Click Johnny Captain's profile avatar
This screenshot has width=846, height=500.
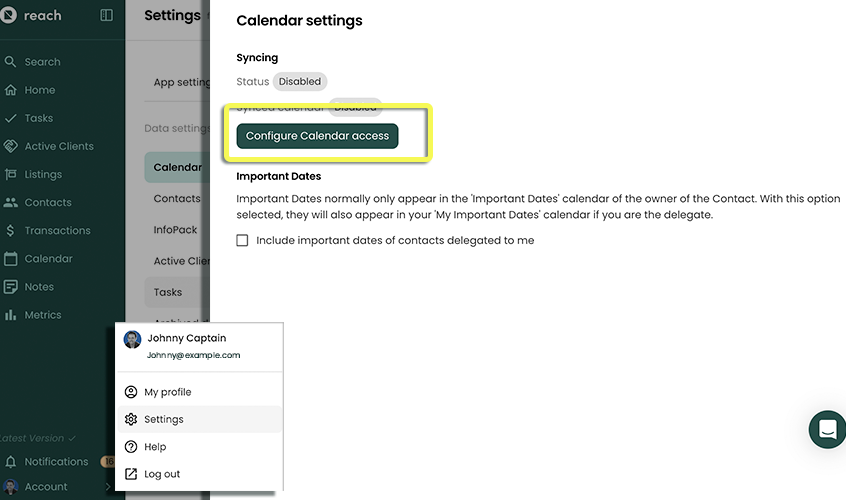point(132,340)
